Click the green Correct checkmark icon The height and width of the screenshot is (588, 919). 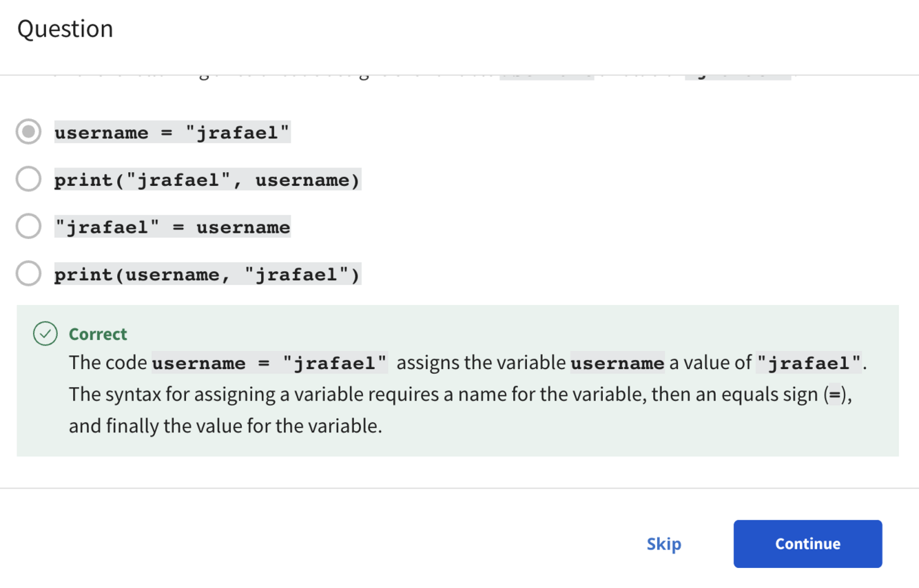(x=45, y=334)
